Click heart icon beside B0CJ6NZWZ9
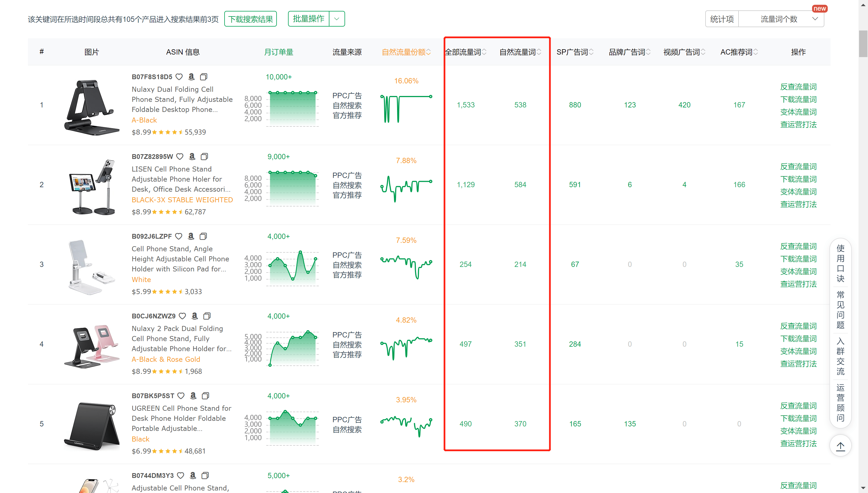The image size is (868, 493). tap(182, 316)
